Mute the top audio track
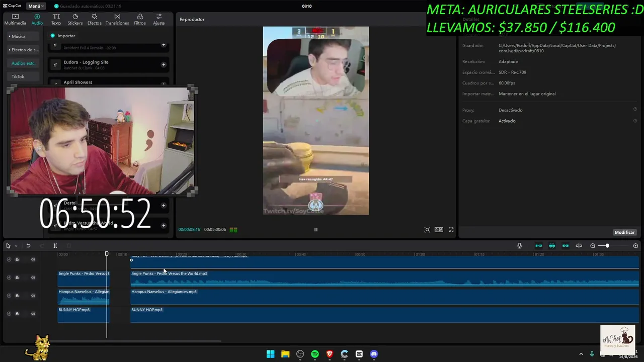Viewport: 644px width, 362px height. (x=33, y=259)
